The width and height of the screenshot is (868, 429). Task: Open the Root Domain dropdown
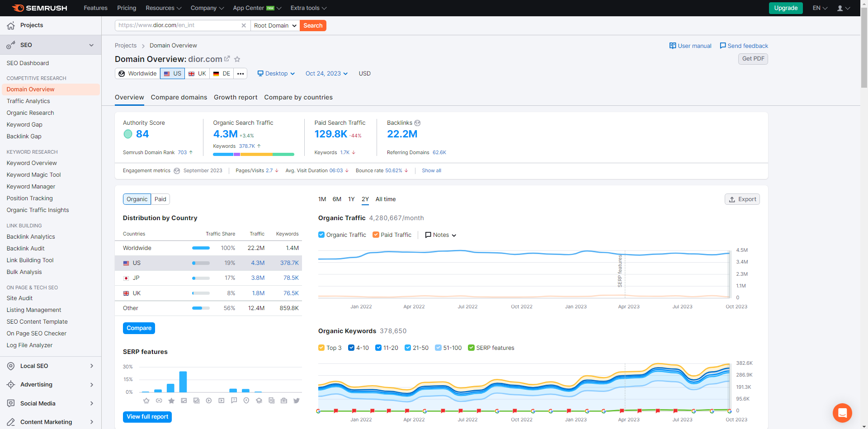coord(275,26)
